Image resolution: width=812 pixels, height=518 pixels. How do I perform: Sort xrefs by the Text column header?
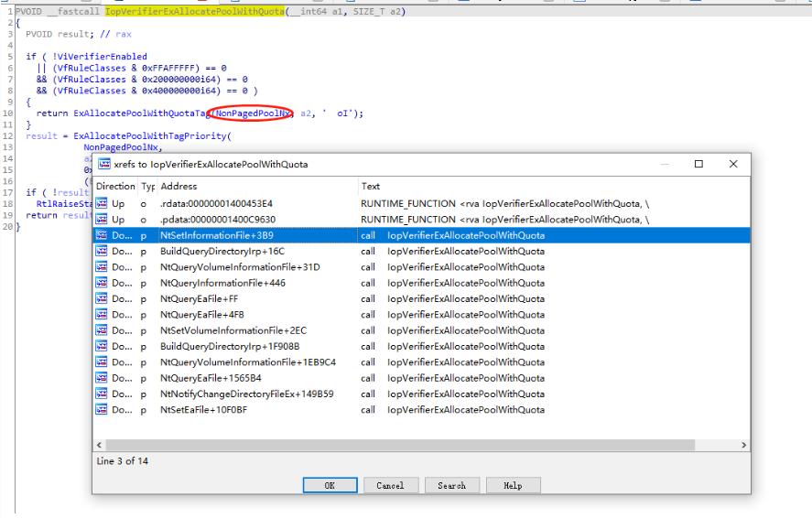pyautogui.click(x=371, y=186)
